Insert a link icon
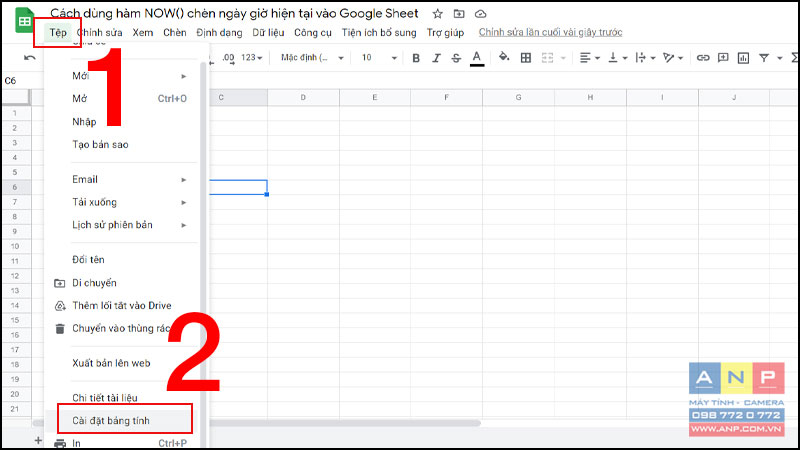The height and width of the screenshot is (450, 800). [x=703, y=58]
